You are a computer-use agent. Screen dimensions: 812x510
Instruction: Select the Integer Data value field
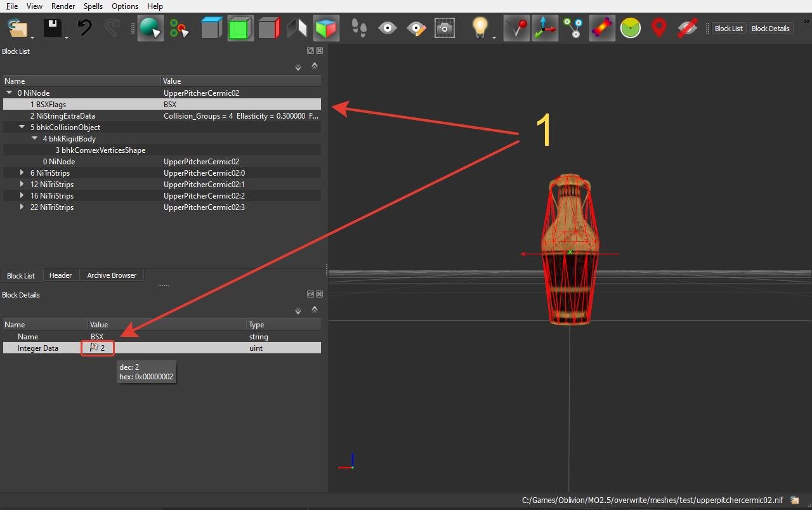[x=167, y=348]
